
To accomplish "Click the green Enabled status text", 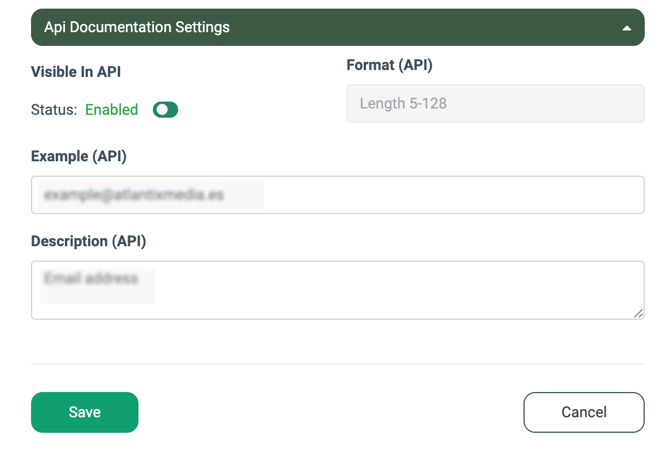I will [111, 110].
